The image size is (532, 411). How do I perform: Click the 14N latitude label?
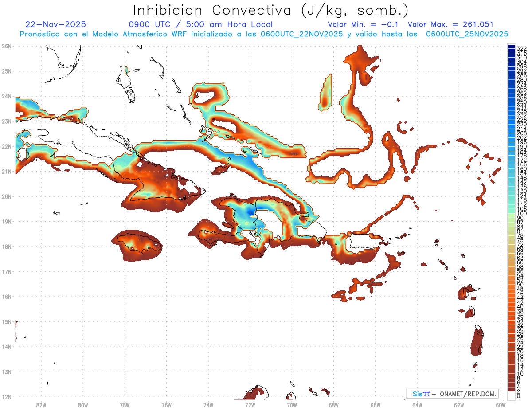[7, 347]
